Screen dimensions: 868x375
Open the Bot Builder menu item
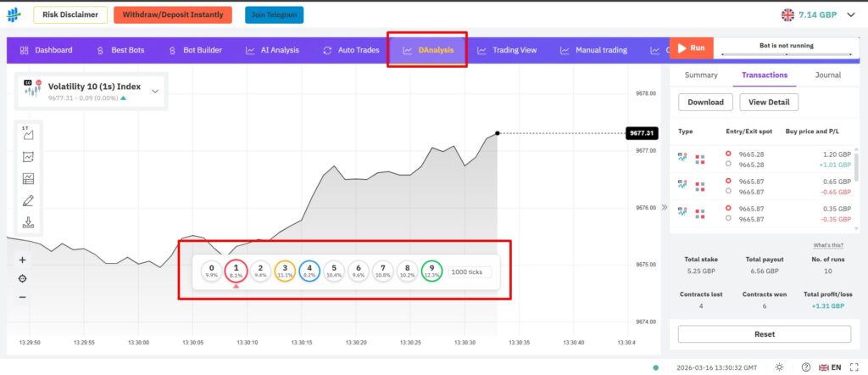(x=196, y=50)
